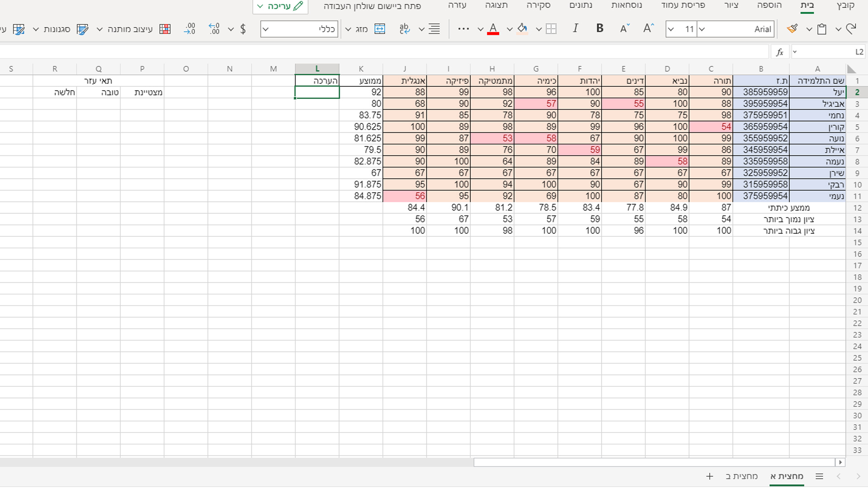Switch to the מחצית ב sheet tab
The height and width of the screenshot is (488, 868).
pyautogui.click(x=741, y=476)
